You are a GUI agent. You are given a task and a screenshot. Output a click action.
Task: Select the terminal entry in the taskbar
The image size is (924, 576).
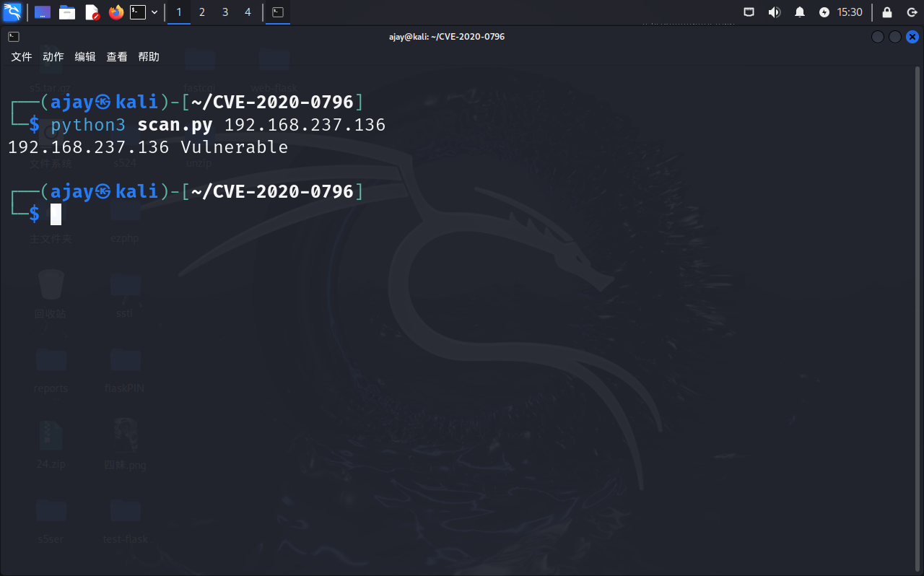pos(278,12)
